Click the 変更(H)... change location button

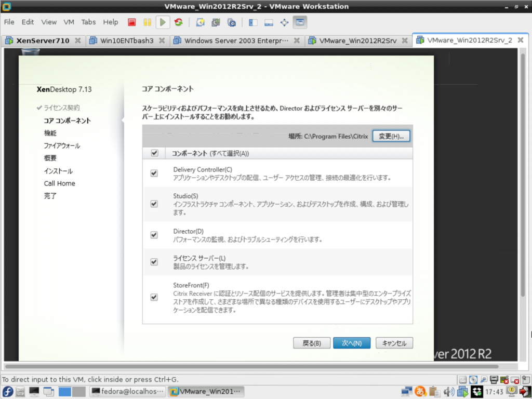point(391,136)
